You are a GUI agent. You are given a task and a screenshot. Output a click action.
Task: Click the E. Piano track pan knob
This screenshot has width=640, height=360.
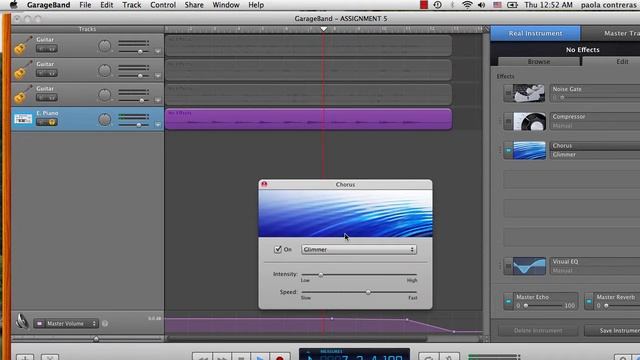click(x=104, y=120)
